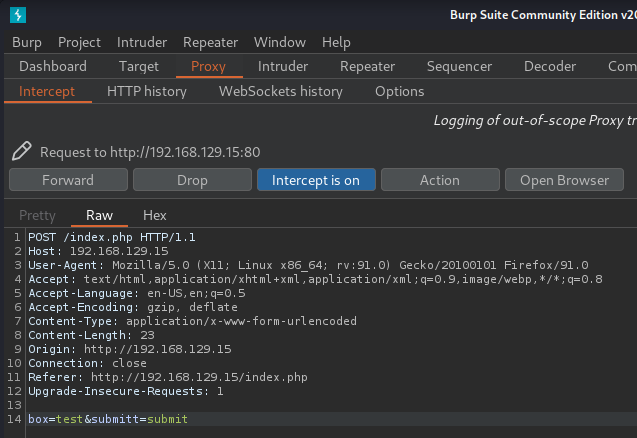This screenshot has width=637, height=438.
Task: Switch to the Target tab
Action: (139, 66)
